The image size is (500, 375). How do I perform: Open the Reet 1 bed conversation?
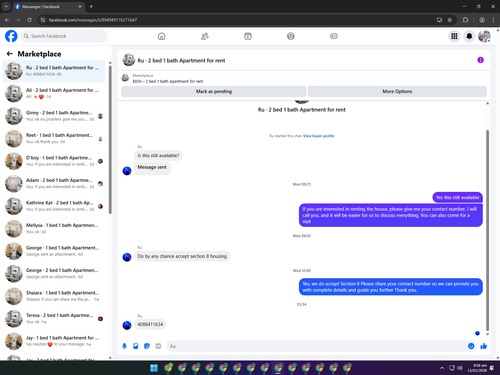[x=54, y=138]
